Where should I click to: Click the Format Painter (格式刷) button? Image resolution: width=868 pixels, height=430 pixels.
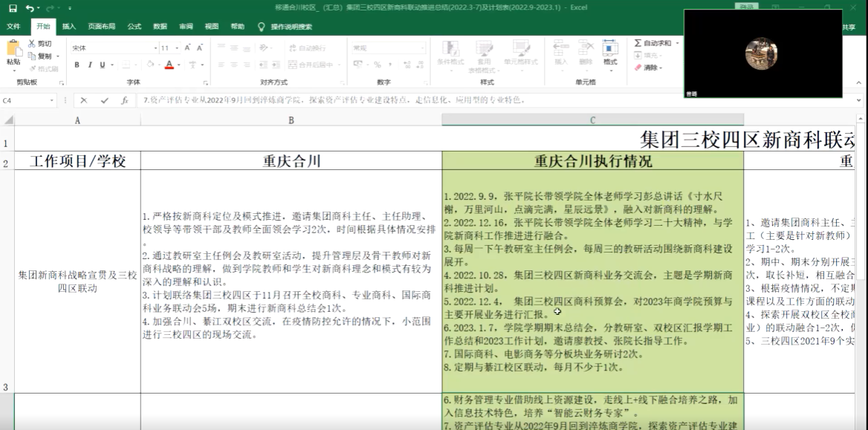[44, 68]
